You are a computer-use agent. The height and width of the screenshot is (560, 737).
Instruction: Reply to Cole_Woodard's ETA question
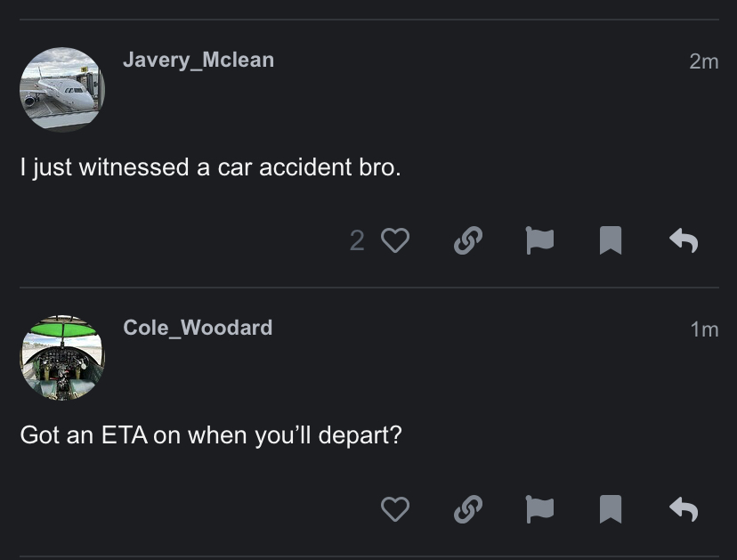click(x=683, y=509)
